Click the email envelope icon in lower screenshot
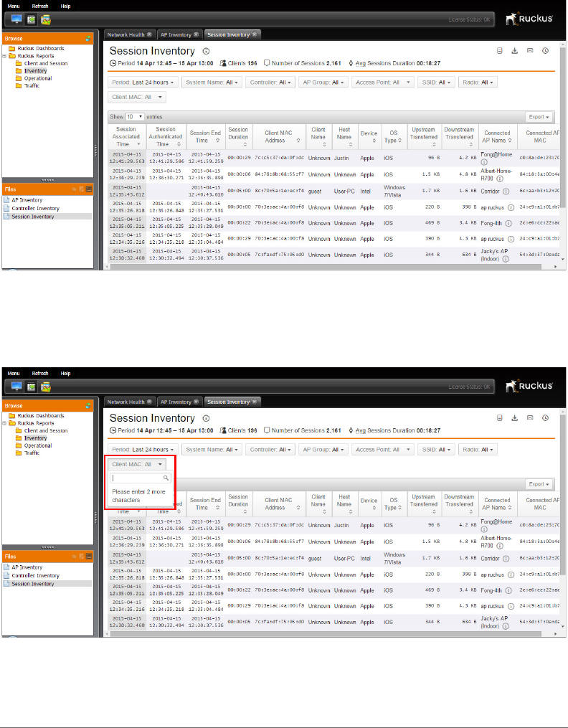 pos(530,418)
